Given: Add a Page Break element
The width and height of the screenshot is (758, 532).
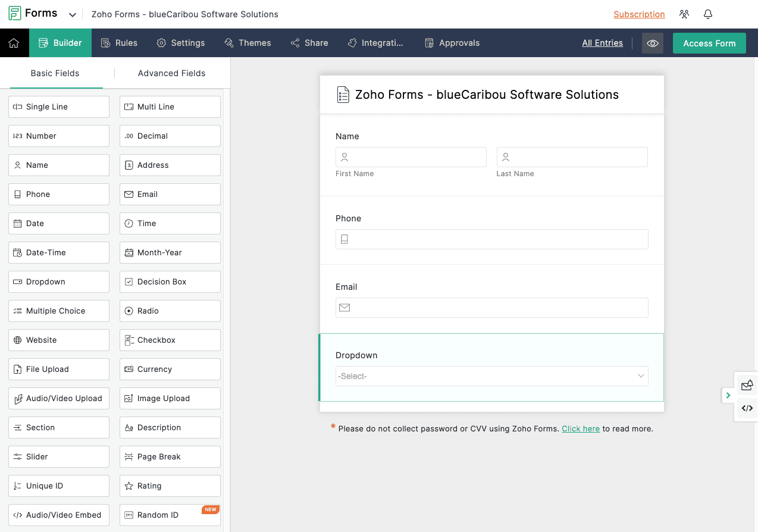Looking at the screenshot, I should pyautogui.click(x=170, y=456).
